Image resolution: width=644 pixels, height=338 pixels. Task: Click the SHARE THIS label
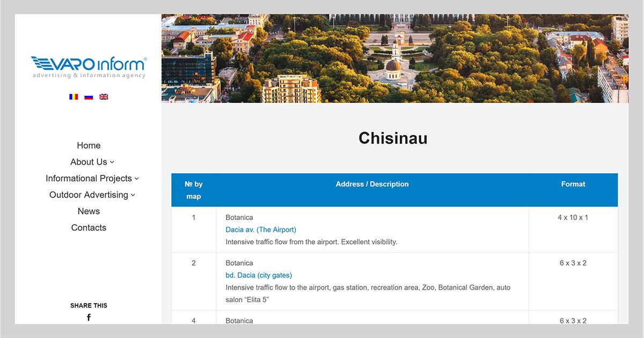tap(89, 305)
